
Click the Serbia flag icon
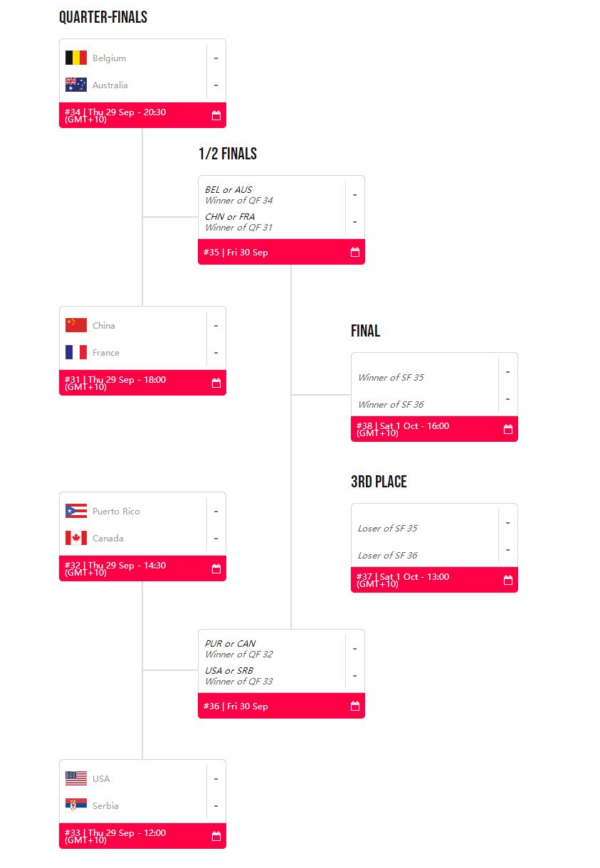coord(76,806)
